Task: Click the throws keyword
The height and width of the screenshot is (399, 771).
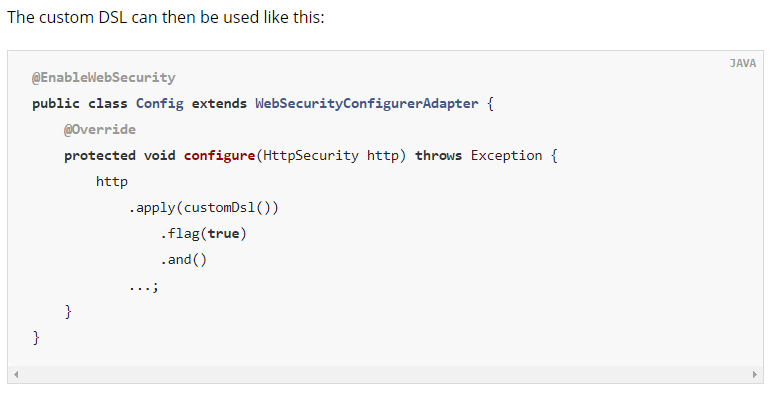Action: pyautogui.click(x=439, y=156)
